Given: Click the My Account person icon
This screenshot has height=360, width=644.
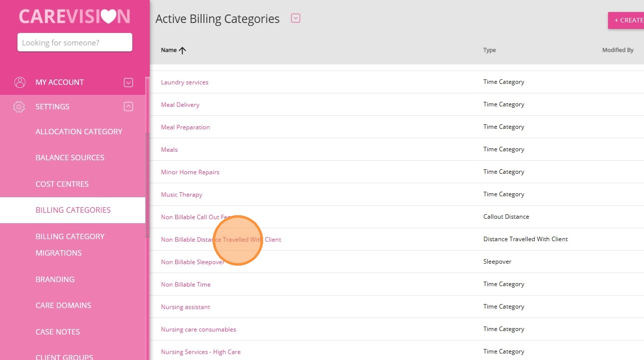Looking at the screenshot, I should pyautogui.click(x=19, y=82).
